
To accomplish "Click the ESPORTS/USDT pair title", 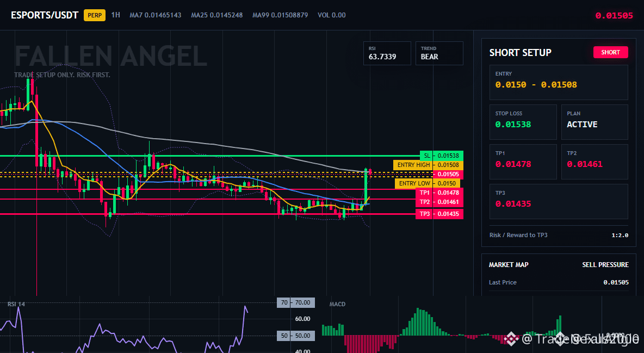I will [45, 15].
